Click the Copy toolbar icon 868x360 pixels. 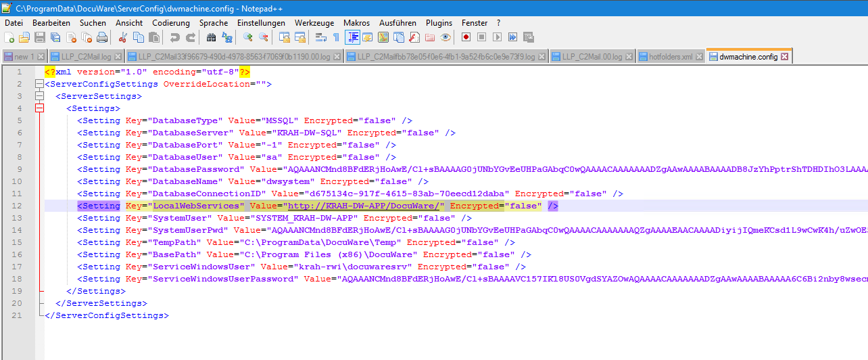(138, 37)
